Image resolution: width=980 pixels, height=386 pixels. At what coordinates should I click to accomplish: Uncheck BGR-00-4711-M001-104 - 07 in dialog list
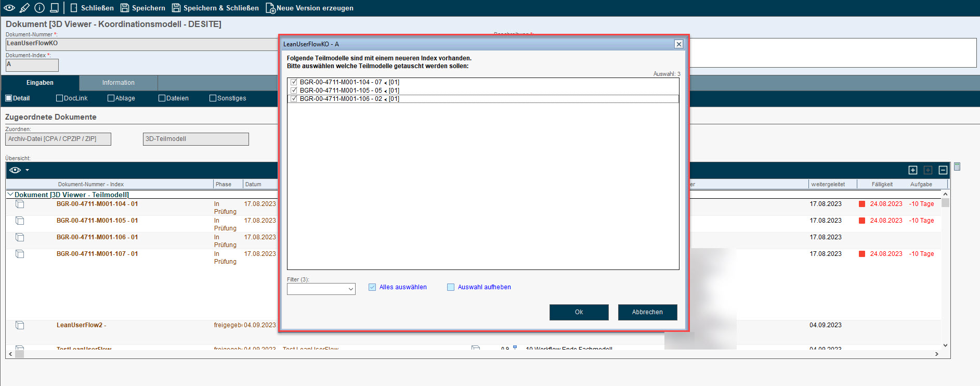pyautogui.click(x=294, y=82)
